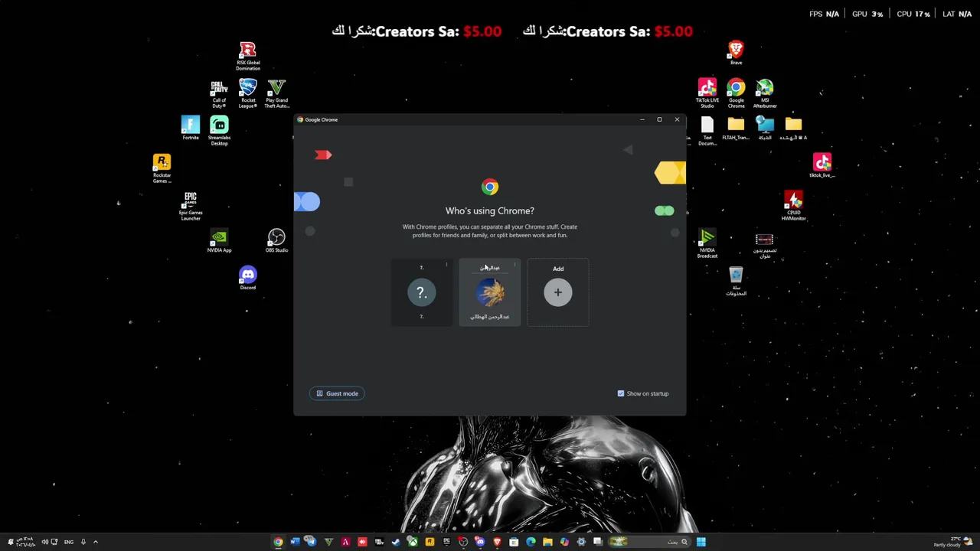Screen dimensions: 980x551
Task: Launch Streamlabs Desktop from the desktop
Action: (x=219, y=131)
